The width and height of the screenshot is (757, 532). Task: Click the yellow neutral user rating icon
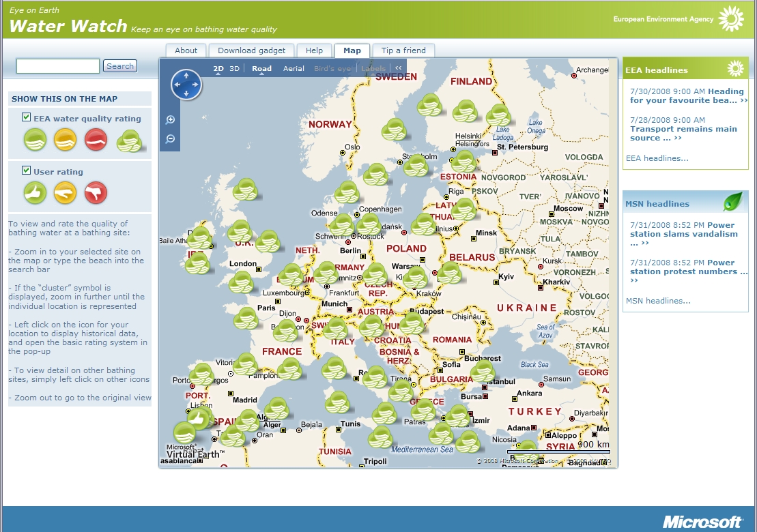click(x=65, y=193)
